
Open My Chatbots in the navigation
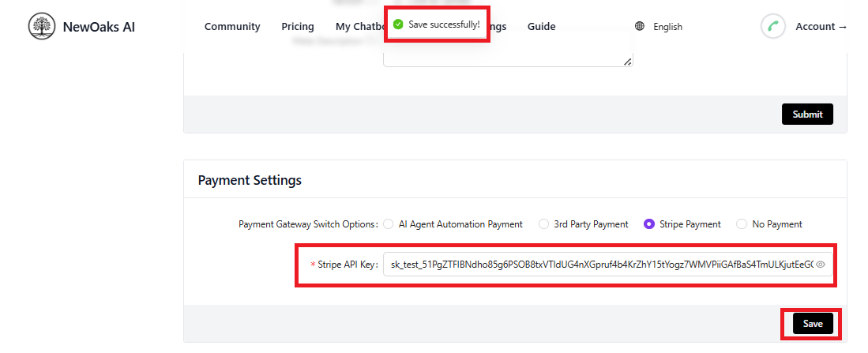[358, 27]
